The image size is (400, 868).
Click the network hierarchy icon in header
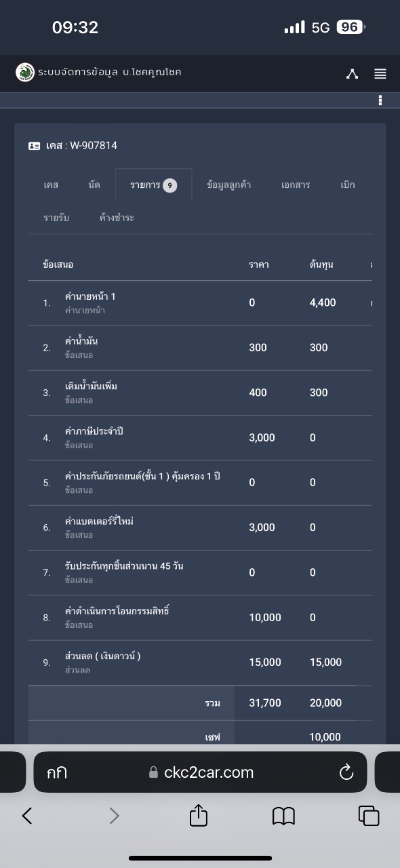352,74
